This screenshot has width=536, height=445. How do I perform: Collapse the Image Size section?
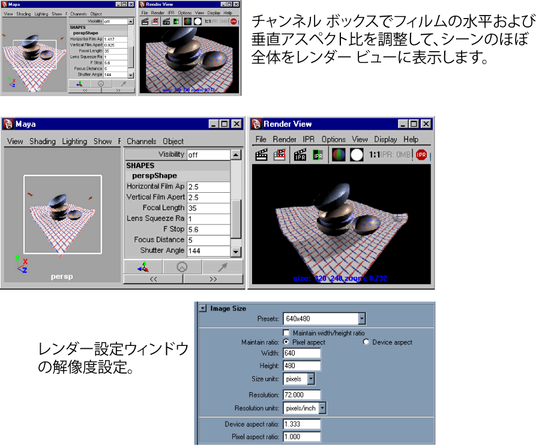[203, 308]
